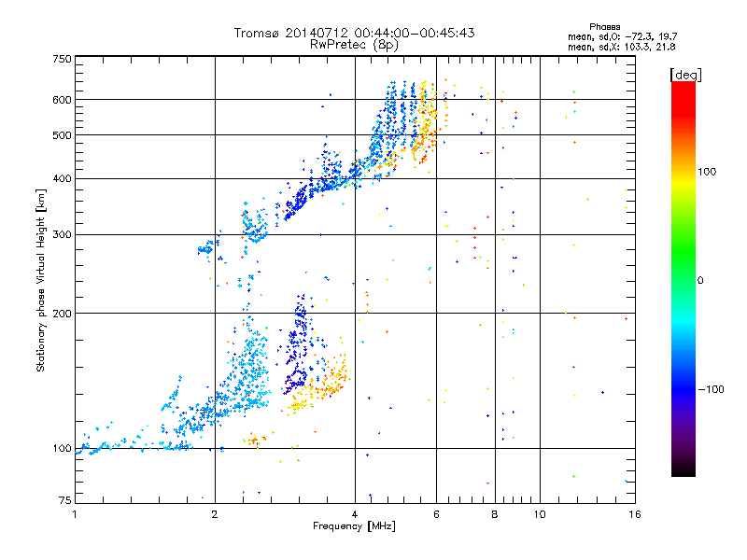The height and width of the screenshot is (560, 747).
Task: Select the "RwPretec (8p)" subtitle
Action: 354,45
